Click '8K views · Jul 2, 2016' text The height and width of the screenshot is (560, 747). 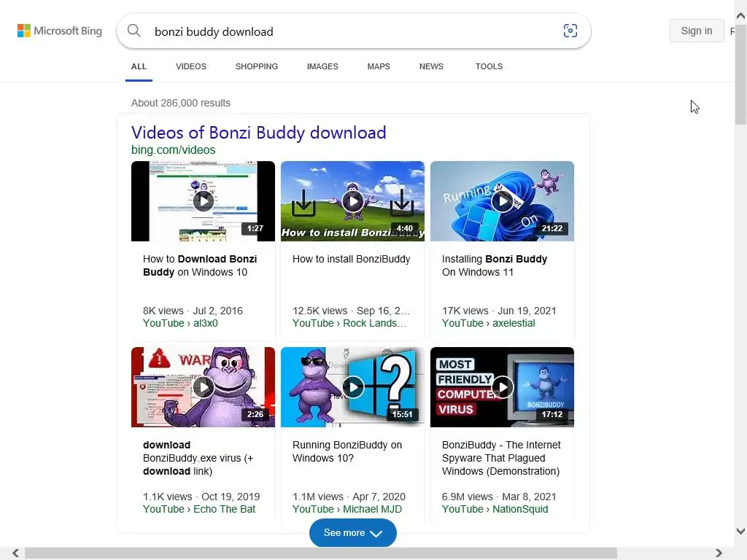(x=193, y=311)
